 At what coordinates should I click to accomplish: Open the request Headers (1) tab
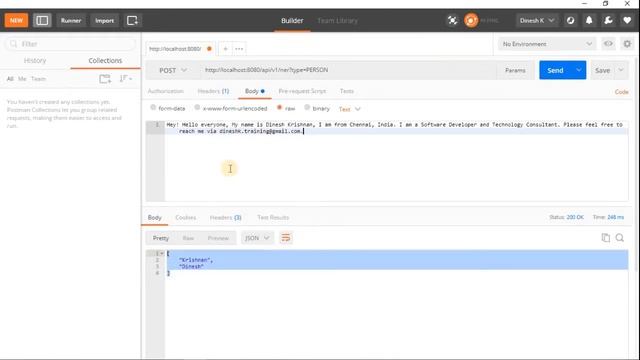[213, 91]
